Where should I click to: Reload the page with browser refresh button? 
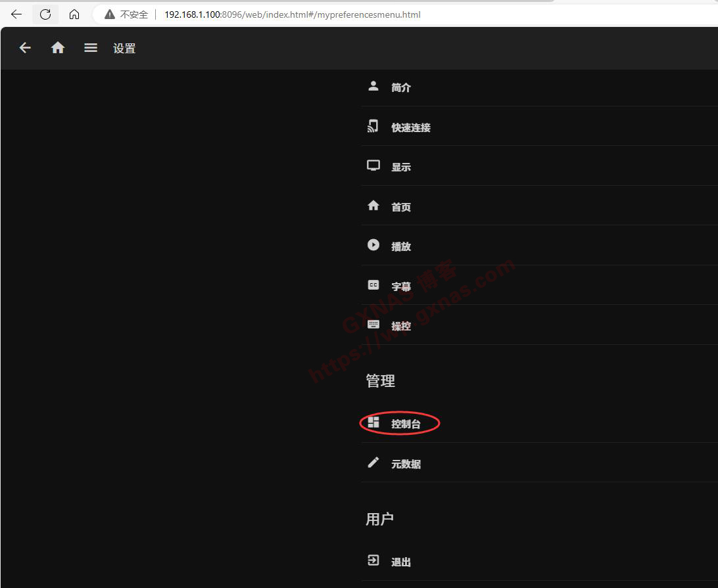tap(45, 14)
